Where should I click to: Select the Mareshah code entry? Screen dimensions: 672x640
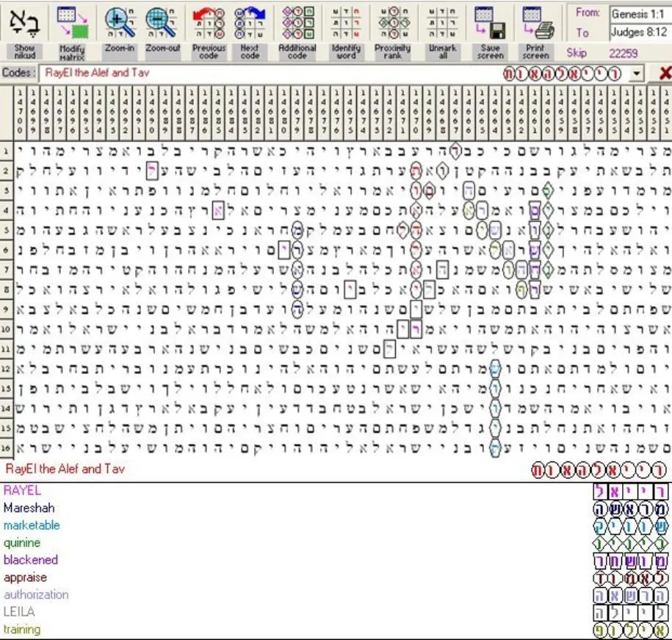coord(29,508)
